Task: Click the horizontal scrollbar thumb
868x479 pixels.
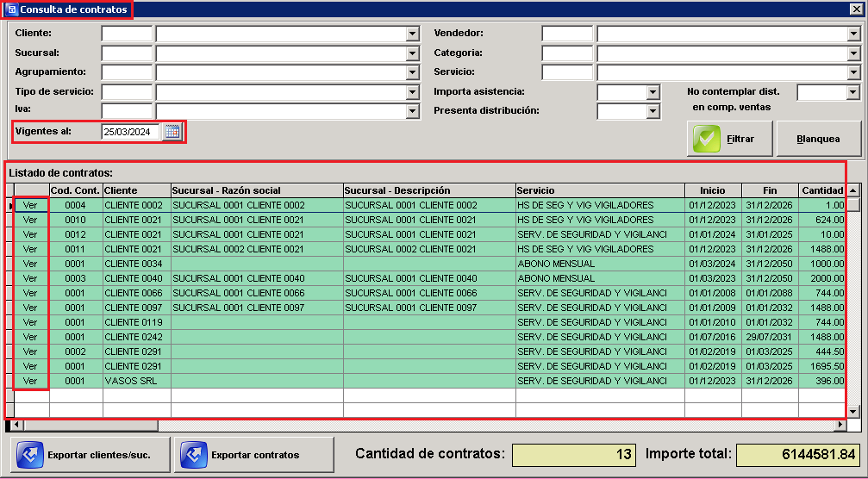Action: 91,426
